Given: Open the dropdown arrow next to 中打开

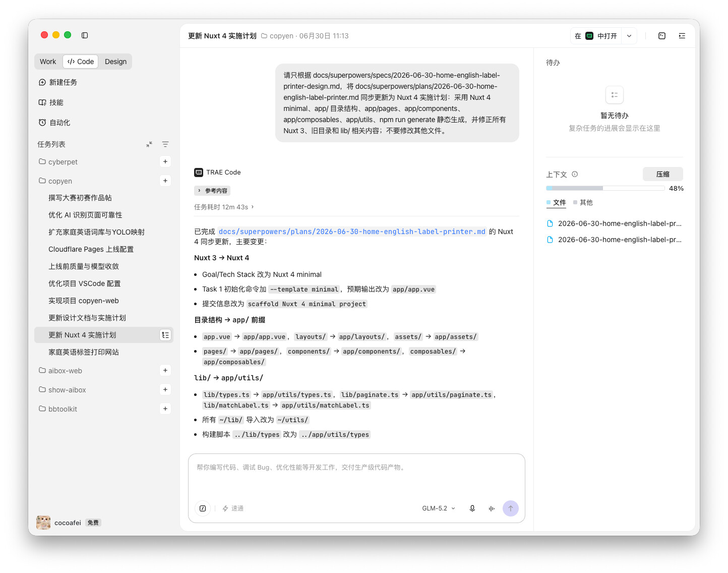Looking at the screenshot, I should [629, 36].
